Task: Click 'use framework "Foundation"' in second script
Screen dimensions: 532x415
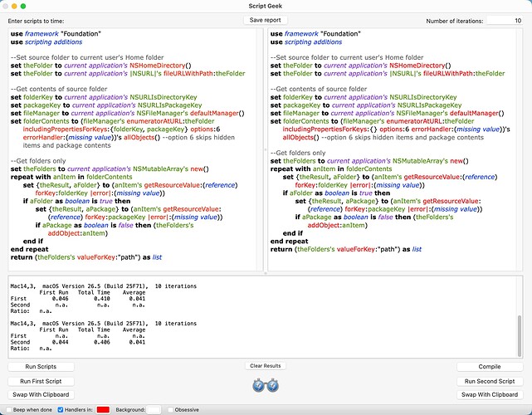Action: tap(315, 34)
